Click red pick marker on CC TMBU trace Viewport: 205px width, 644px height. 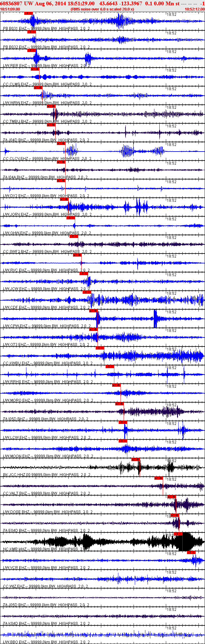pyautogui.click(x=51, y=106)
